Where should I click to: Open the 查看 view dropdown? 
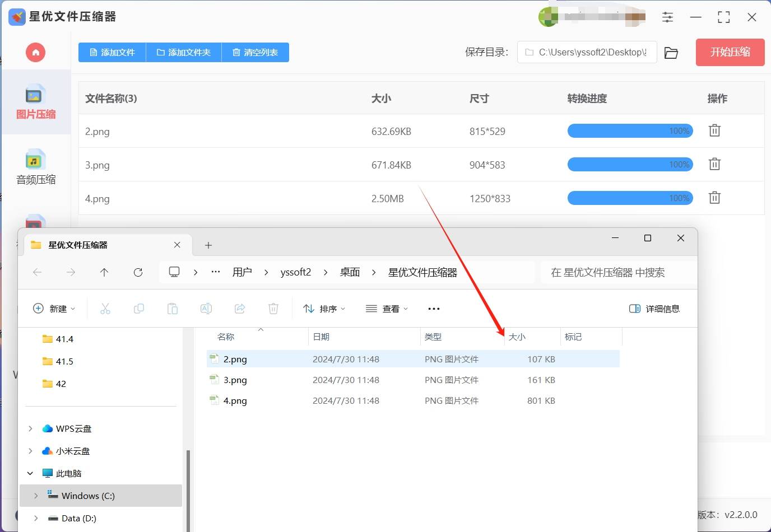click(x=387, y=309)
